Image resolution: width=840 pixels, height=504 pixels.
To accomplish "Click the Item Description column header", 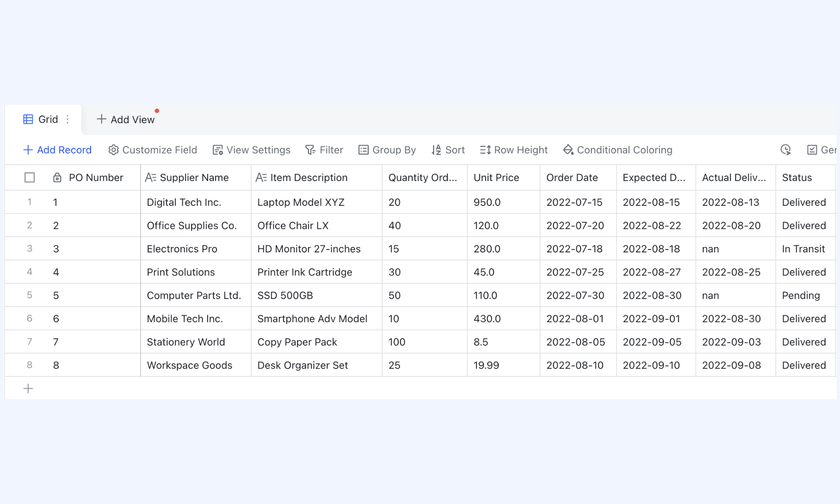I will 317,178.
